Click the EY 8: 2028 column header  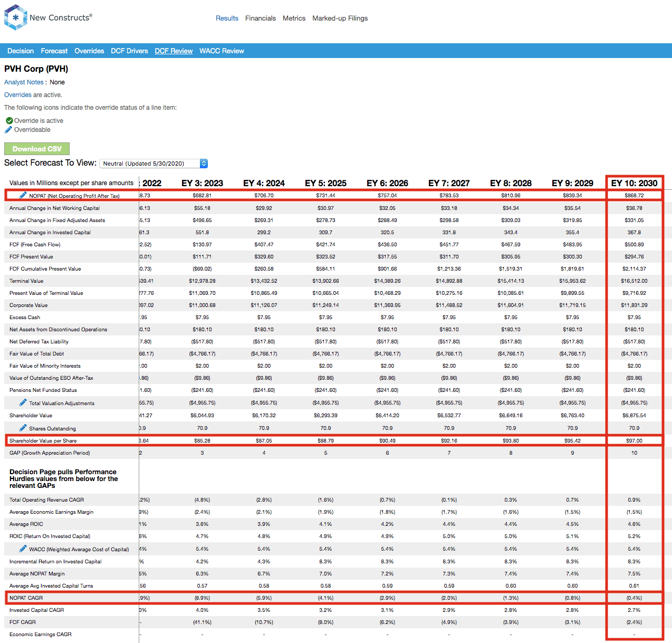(511, 183)
